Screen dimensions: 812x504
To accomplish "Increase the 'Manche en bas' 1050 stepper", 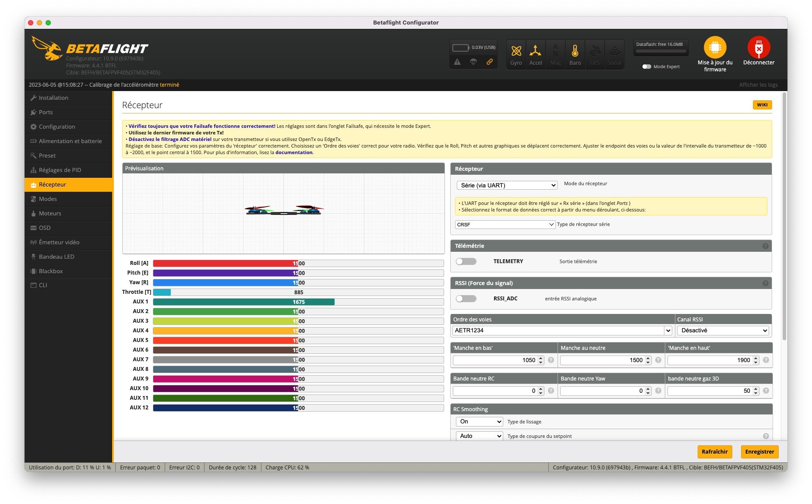I will [540, 358].
